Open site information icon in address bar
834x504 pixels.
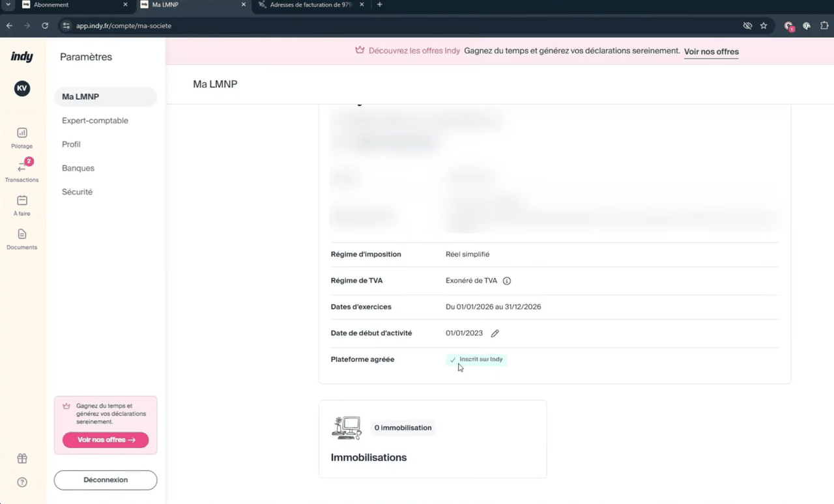[x=66, y=25]
